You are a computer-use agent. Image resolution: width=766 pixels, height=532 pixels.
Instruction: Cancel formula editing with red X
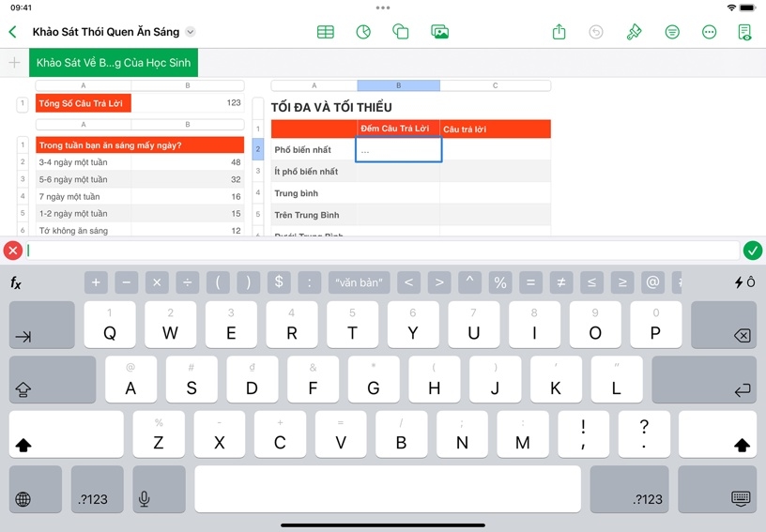12,251
